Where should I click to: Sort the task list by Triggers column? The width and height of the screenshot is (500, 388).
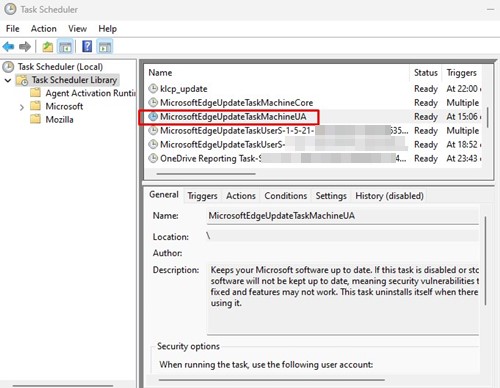pos(462,73)
